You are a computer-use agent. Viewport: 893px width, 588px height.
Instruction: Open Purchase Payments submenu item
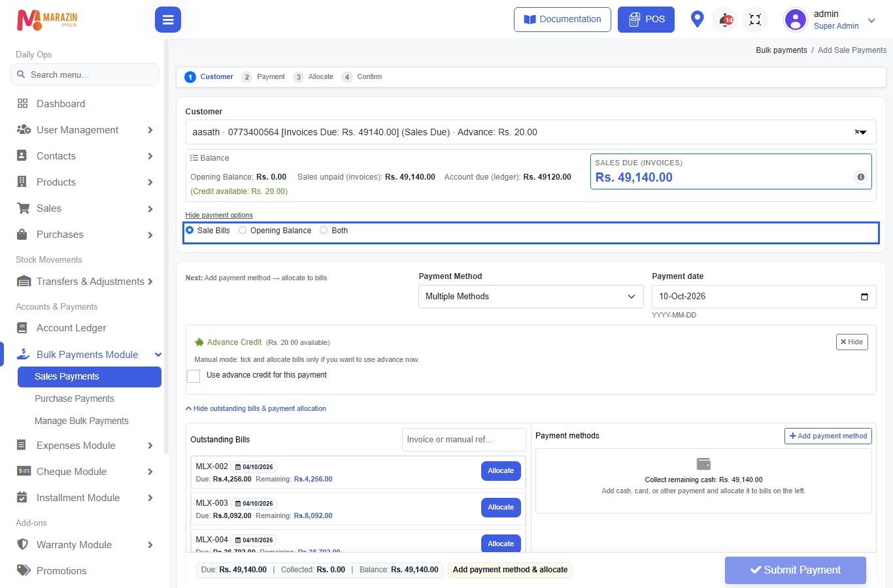[x=75, y=399]
